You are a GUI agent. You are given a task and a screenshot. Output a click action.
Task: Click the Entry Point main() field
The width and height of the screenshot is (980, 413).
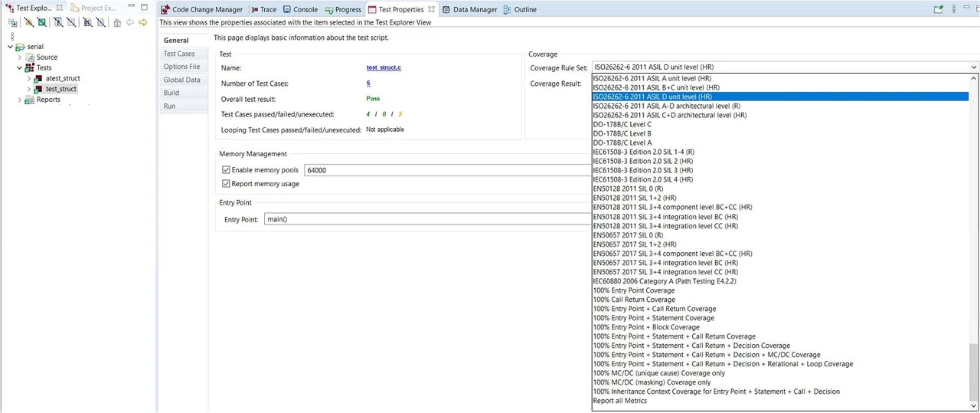[427, 219]
